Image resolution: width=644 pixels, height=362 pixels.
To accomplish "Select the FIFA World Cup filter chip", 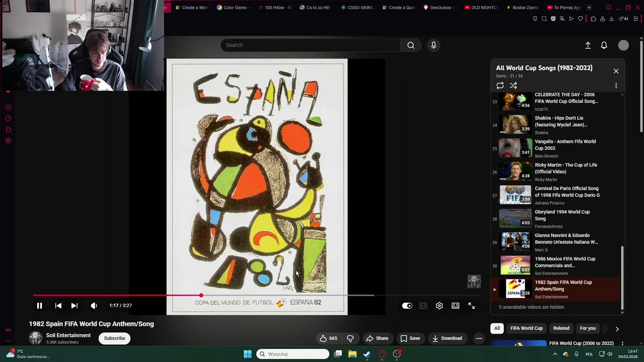I will coord(526,328).
